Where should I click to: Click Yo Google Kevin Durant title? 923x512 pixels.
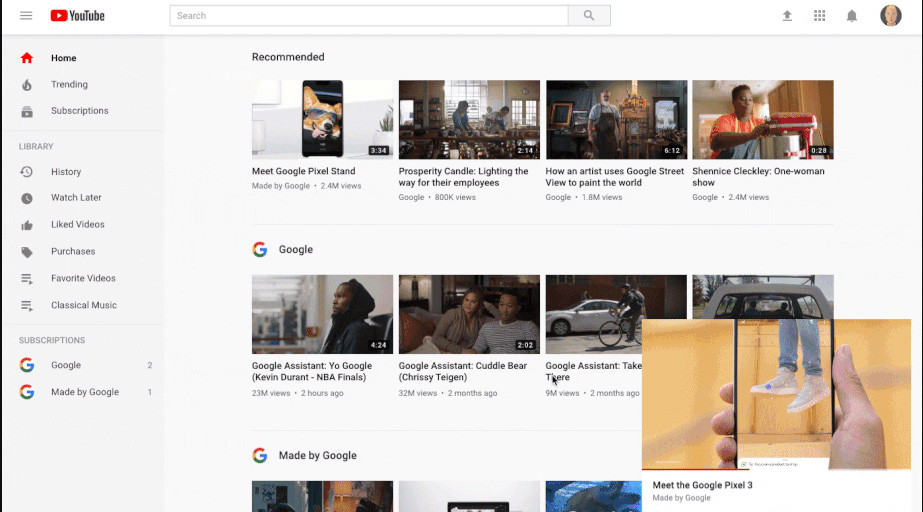311,371
